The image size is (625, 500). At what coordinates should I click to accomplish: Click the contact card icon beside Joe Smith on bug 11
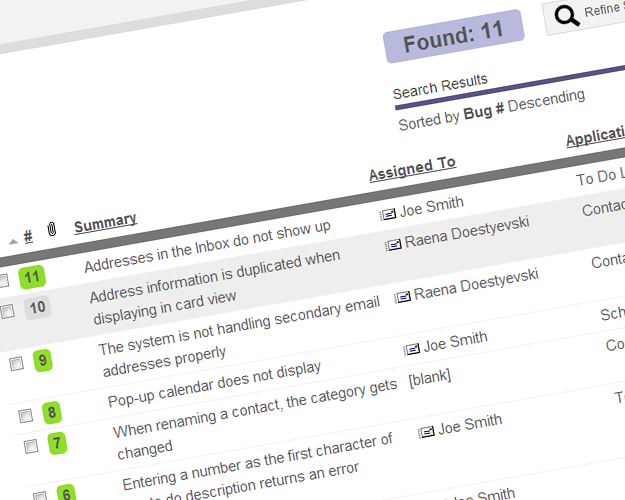point(388,214)
